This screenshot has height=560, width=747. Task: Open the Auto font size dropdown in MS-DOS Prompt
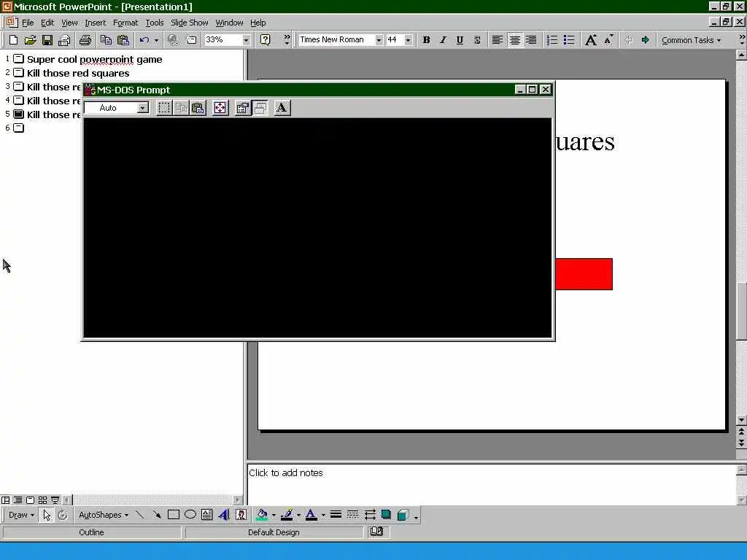142,108
